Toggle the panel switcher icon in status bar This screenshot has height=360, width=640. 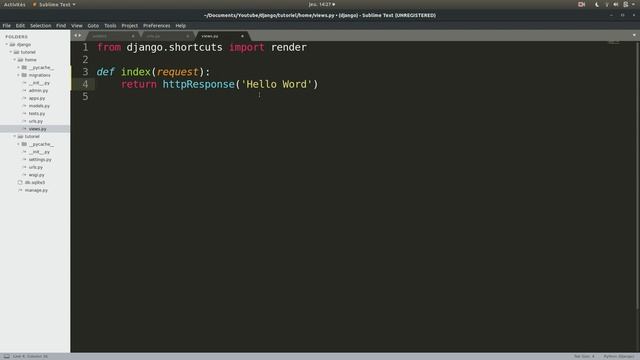[7, 356]
